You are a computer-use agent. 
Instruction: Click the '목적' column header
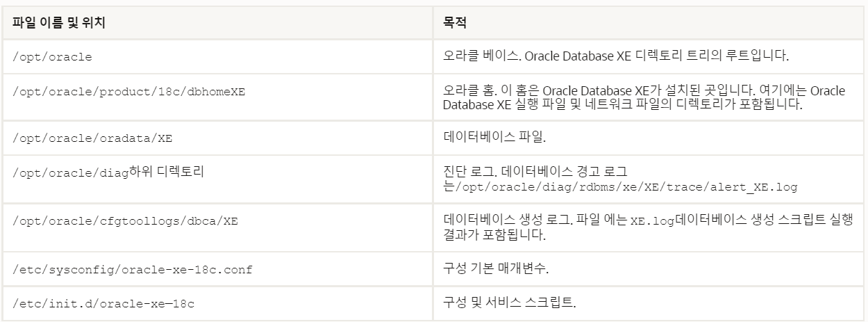(x=454, y=22)
